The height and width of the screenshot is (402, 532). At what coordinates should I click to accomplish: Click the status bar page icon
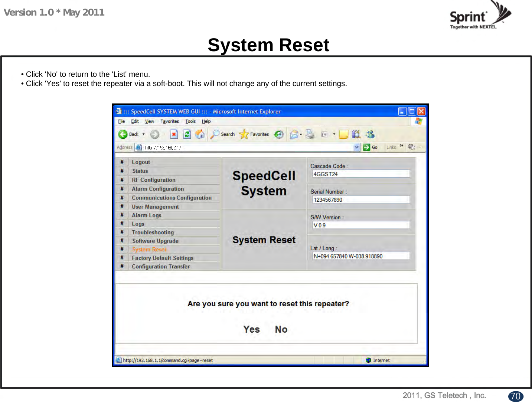(x=118, y=360)
